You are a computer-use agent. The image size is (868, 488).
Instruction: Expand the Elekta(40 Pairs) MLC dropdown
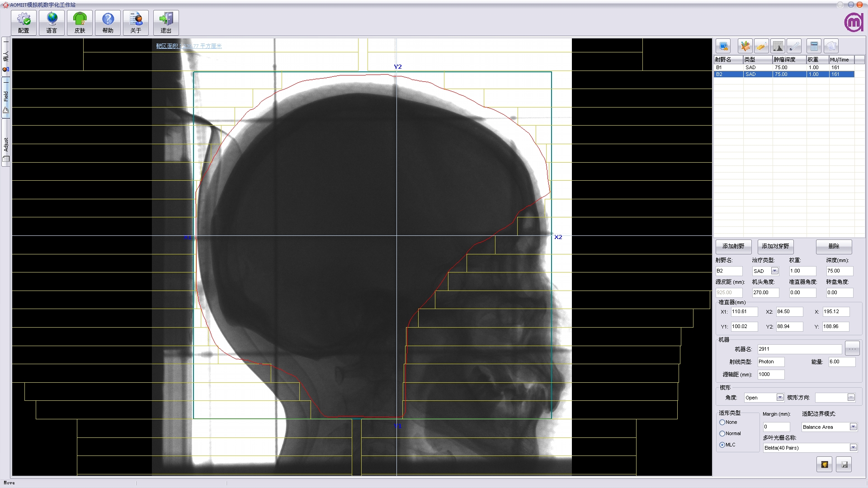click(x=853, y=448)
